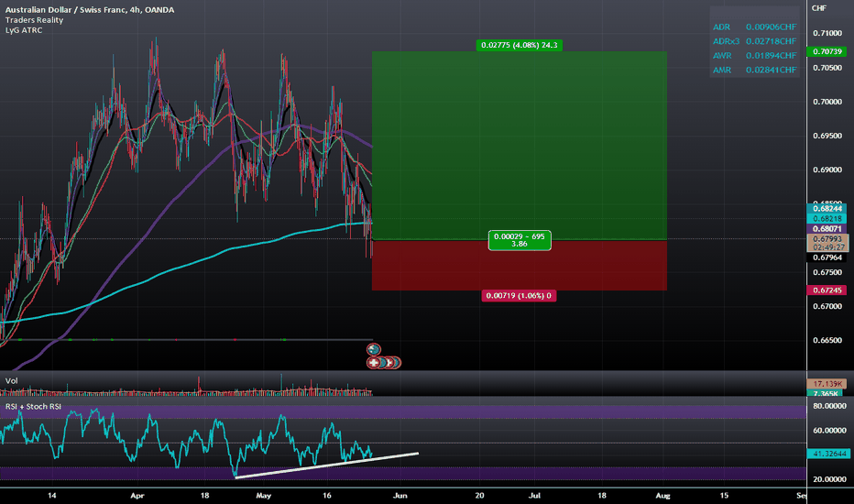Viewport: 854px width, 504px height.
Task: Click the white RSI trendline
Action: (x=327, y=466)
